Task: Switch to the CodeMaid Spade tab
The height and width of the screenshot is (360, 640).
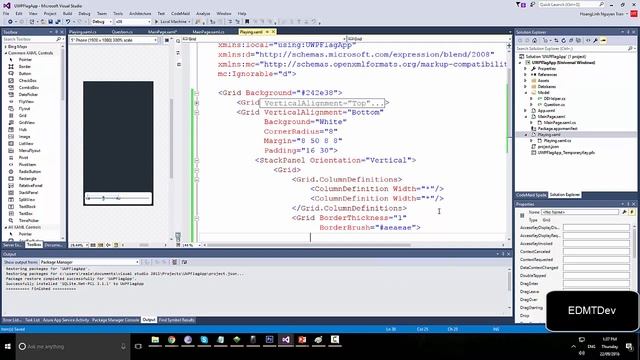Action: pos(531,195)
